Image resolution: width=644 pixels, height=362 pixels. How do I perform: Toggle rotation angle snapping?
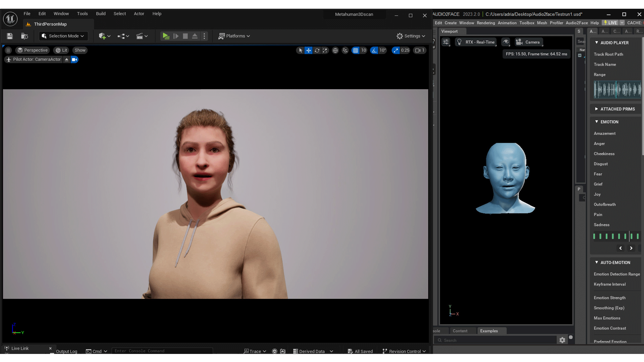(x=374, y=50)
